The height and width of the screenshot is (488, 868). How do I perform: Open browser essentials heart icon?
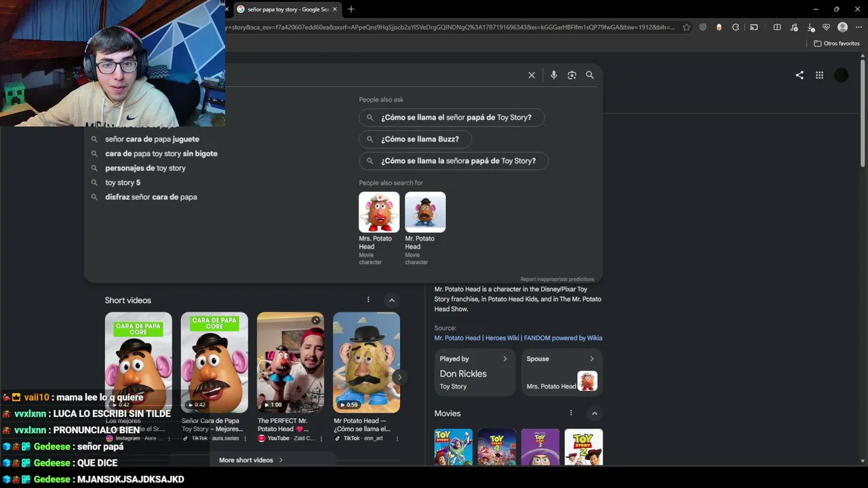[x=826, y=27]
